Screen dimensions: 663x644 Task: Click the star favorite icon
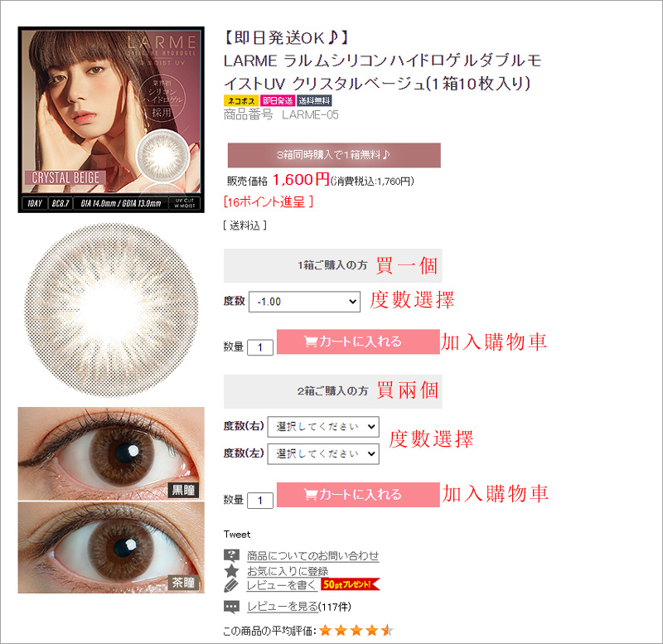click(231, 571)
